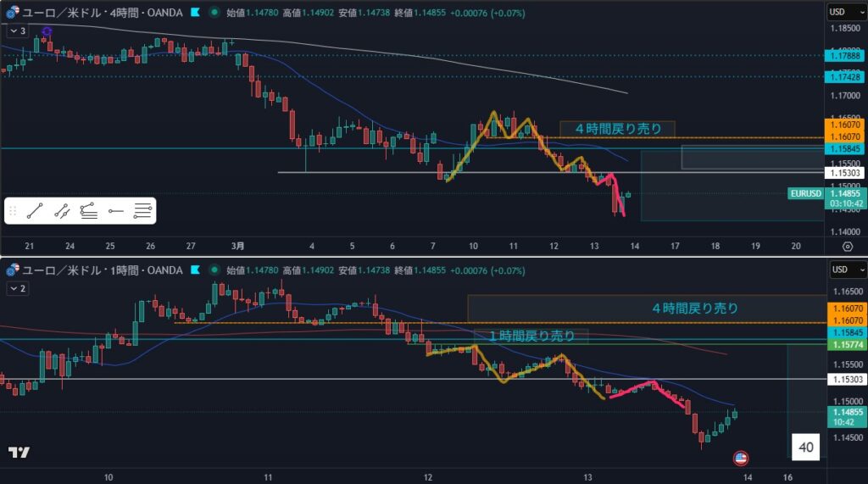The width and height of the screenshot is (868, 484).
Task: Click the TradingView logo in lower chart
Action: 19,453
